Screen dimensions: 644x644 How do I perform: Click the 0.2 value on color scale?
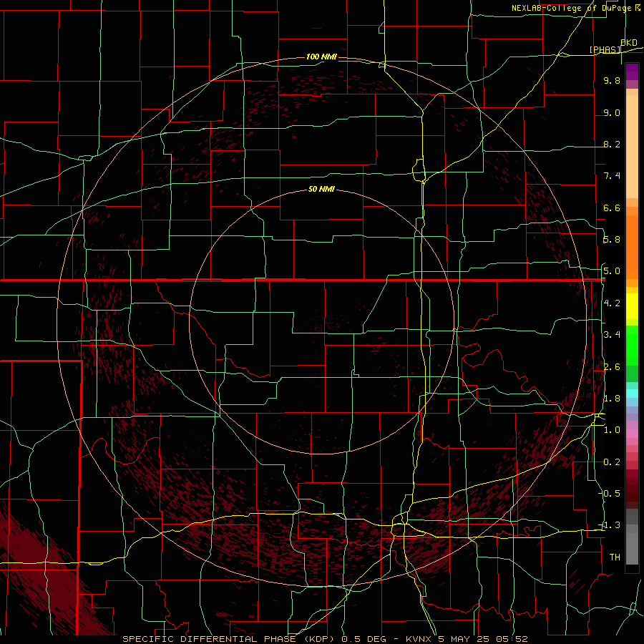pyautogui.click(x=612, y=462)
